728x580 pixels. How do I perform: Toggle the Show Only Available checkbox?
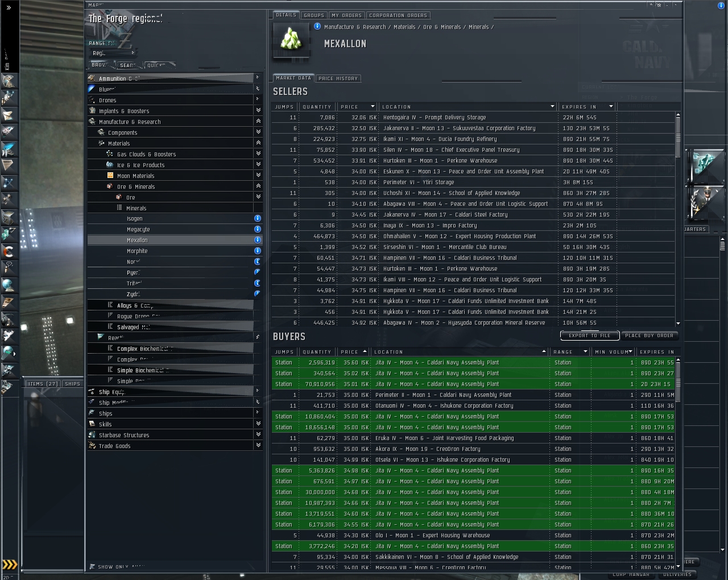click(x=93, y=566)
